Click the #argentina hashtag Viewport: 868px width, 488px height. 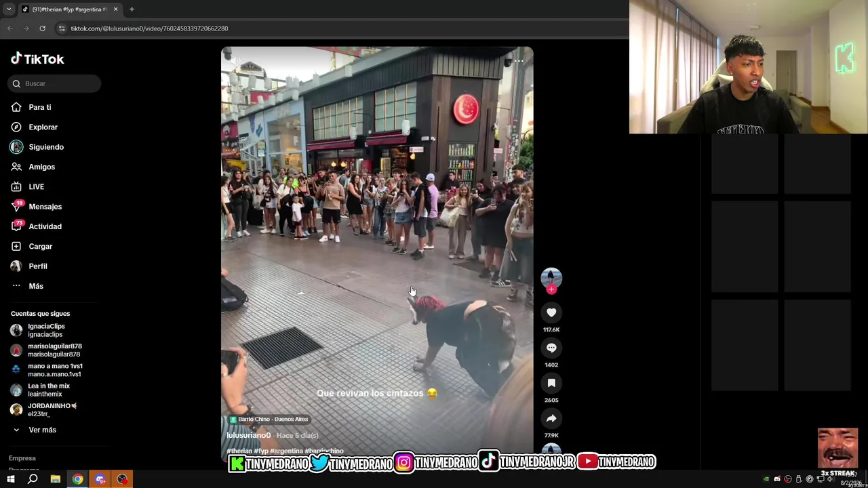tap(286, 451)
